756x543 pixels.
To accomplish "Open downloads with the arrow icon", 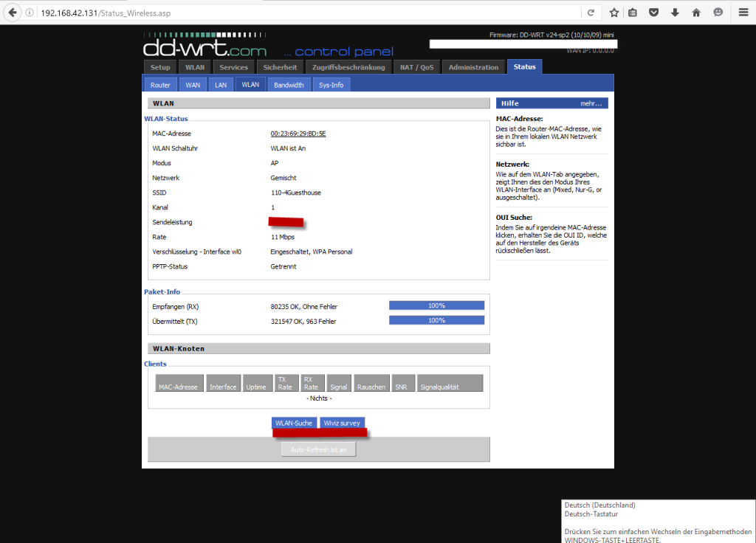I will coord(675,13).
